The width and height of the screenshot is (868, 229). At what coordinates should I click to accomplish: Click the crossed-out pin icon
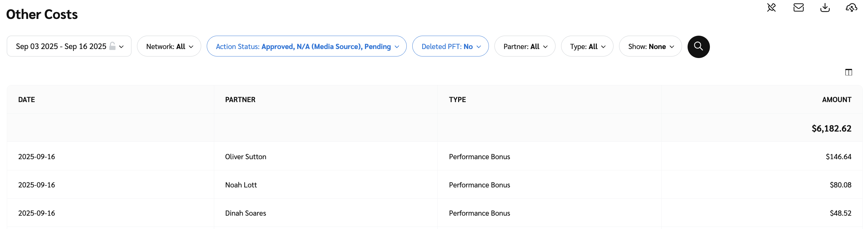pos(771,7)
